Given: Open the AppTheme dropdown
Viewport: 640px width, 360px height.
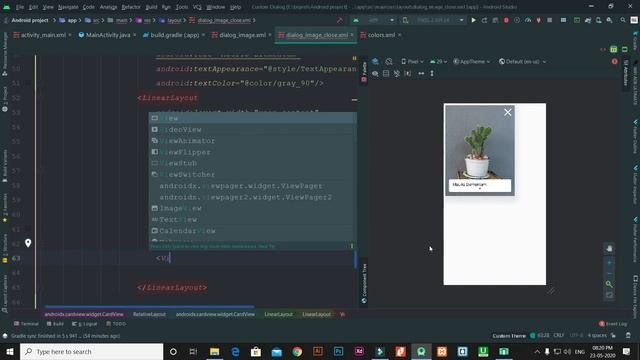Looking at the screenshot, I should pos(472,62).
